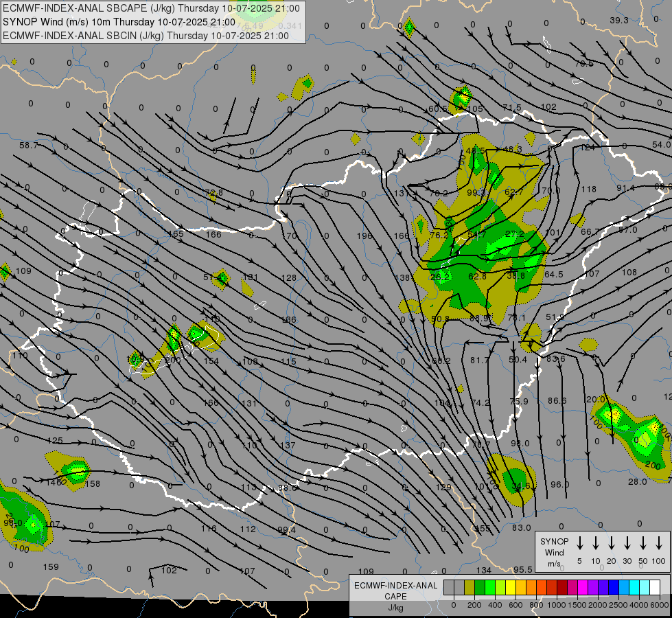This screenshot has height=618, width=672.
Task: Pick the cyan swatch left of 4000 tick
Action: (634, 587)
